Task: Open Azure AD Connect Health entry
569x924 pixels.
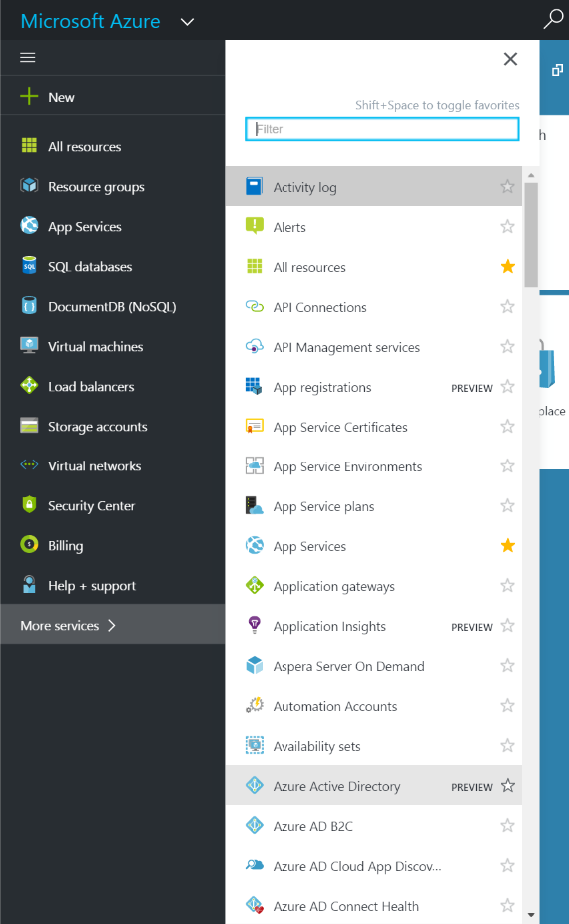Action: point(373,906)
